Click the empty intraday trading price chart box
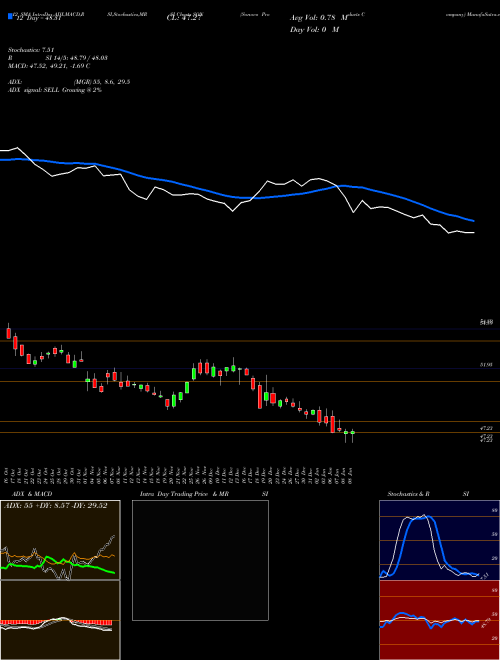The image size is (500, 660). 200,560
